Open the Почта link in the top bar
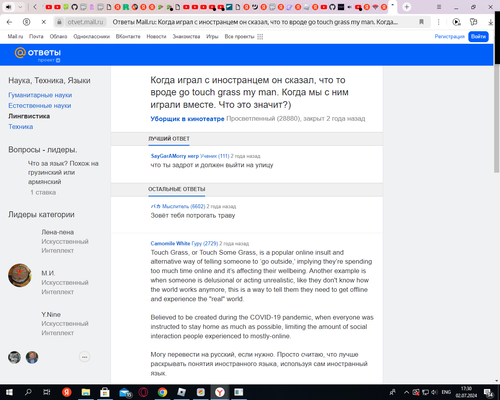The height and width of the screenshot is (400, 500). (x=36, y=37)
